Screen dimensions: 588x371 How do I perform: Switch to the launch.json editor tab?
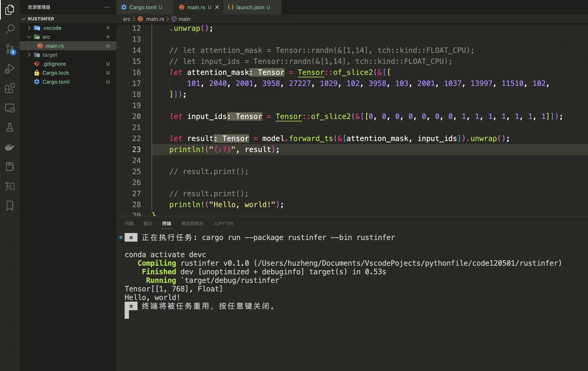(x=250, y=7)
